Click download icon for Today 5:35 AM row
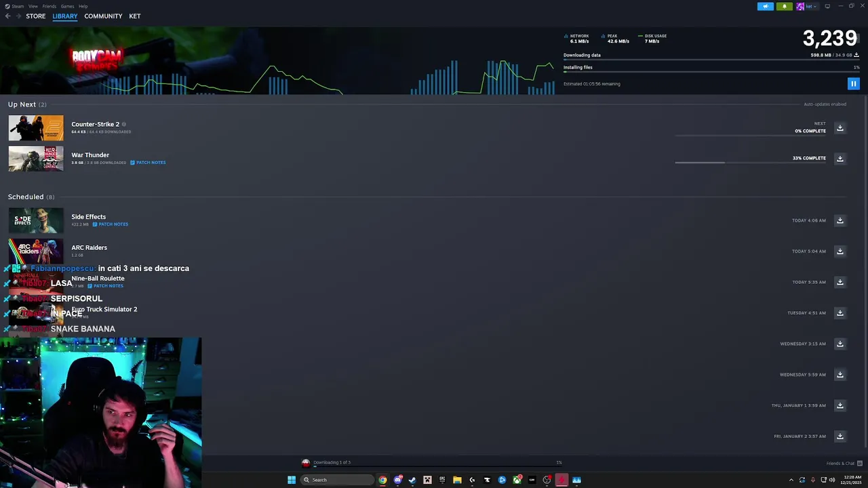 (840, 282)
